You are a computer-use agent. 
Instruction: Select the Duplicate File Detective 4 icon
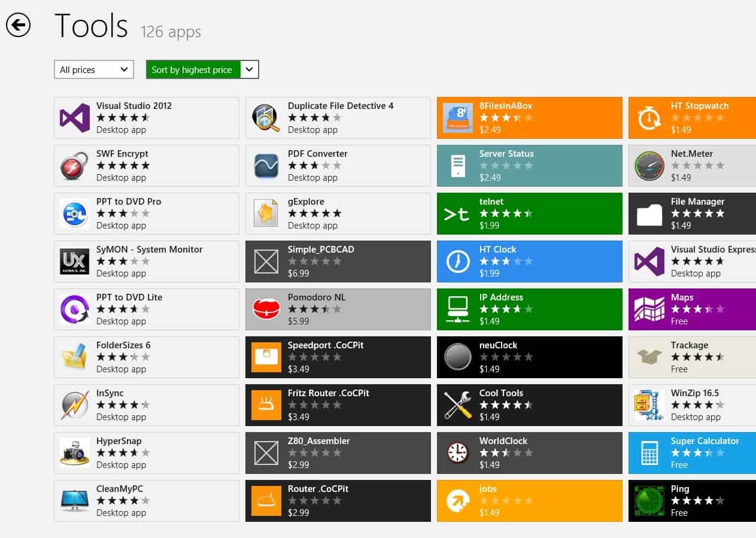[x=266, y=118]
